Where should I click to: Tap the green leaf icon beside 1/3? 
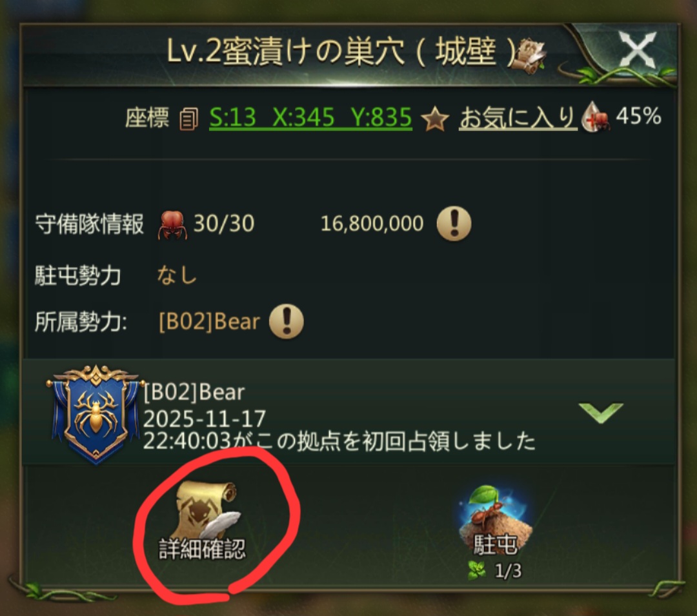478,570
